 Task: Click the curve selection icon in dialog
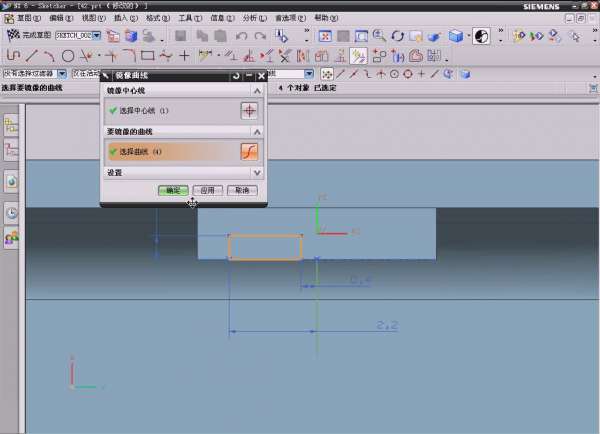249,152
